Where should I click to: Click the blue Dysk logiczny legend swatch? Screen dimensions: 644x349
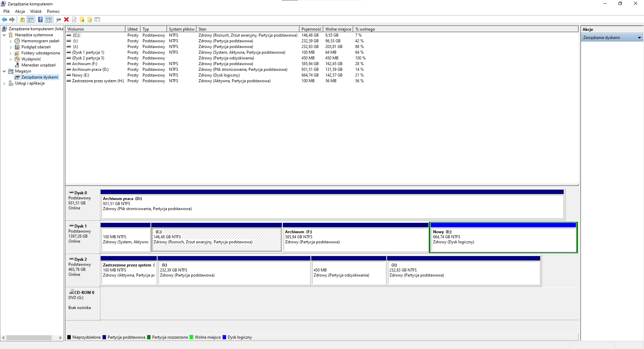[224, 337]
